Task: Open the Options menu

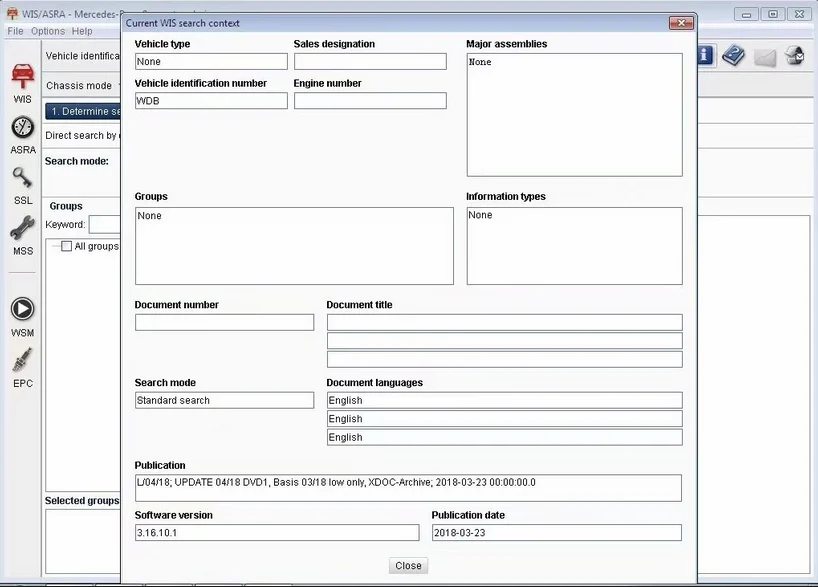Action: (x=48, y=31)
